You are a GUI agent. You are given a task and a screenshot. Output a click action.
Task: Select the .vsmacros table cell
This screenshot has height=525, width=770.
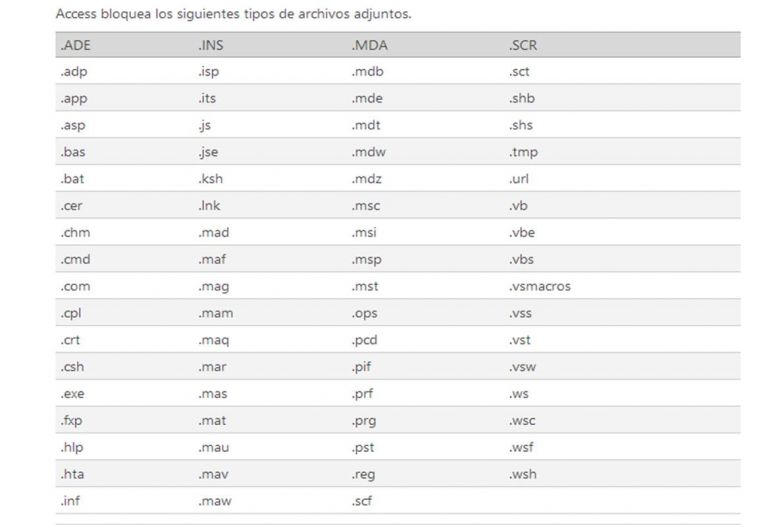click(x=540, y=286)
